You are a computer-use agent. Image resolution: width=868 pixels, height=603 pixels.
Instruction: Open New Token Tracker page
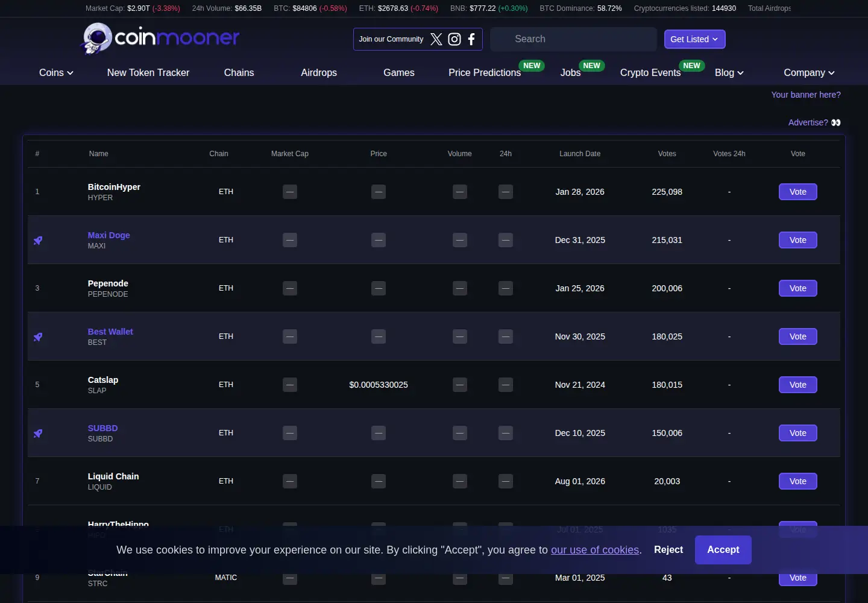coord(148,72)
